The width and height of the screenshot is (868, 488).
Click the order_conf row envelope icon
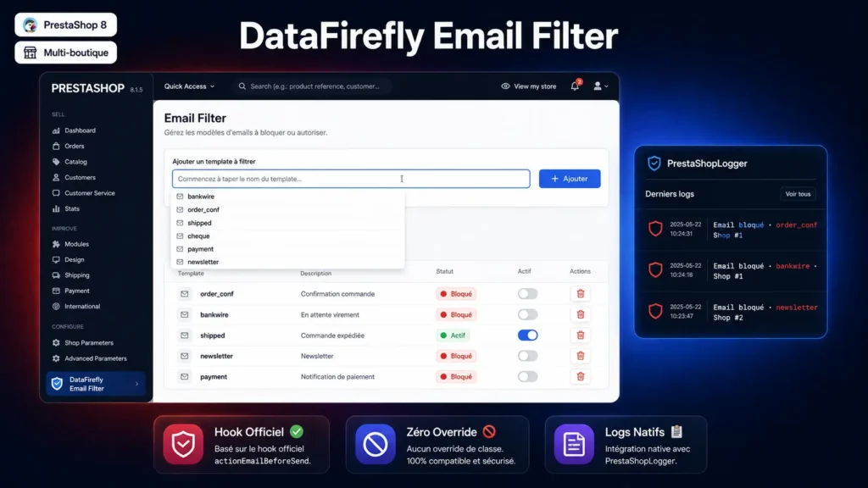(x=184, y=294)
